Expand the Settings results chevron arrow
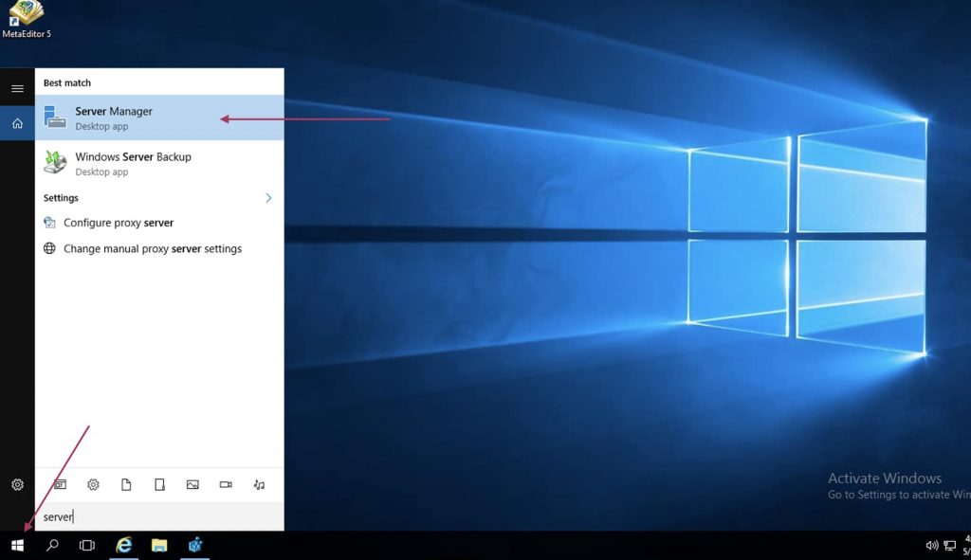The height and width of the screenshot is (560, 971). [268, 198]
